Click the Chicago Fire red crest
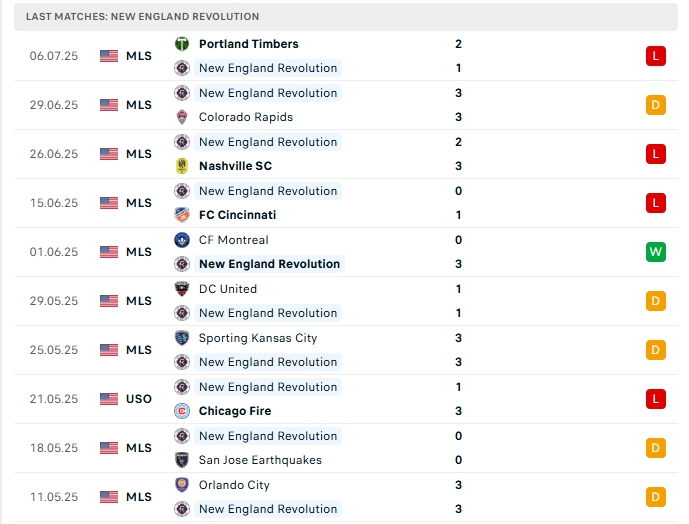The image size is (689, 524). point(182,411)
